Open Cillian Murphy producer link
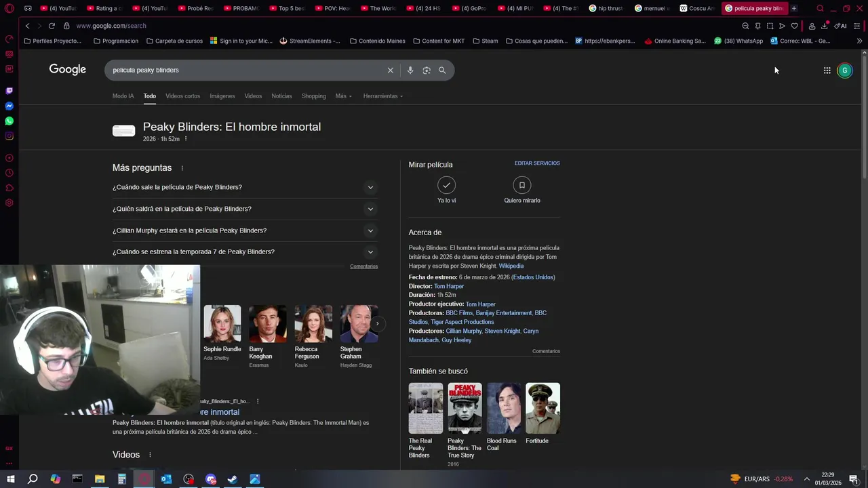This screenshot has height=488, width=868. click(464, 331)
